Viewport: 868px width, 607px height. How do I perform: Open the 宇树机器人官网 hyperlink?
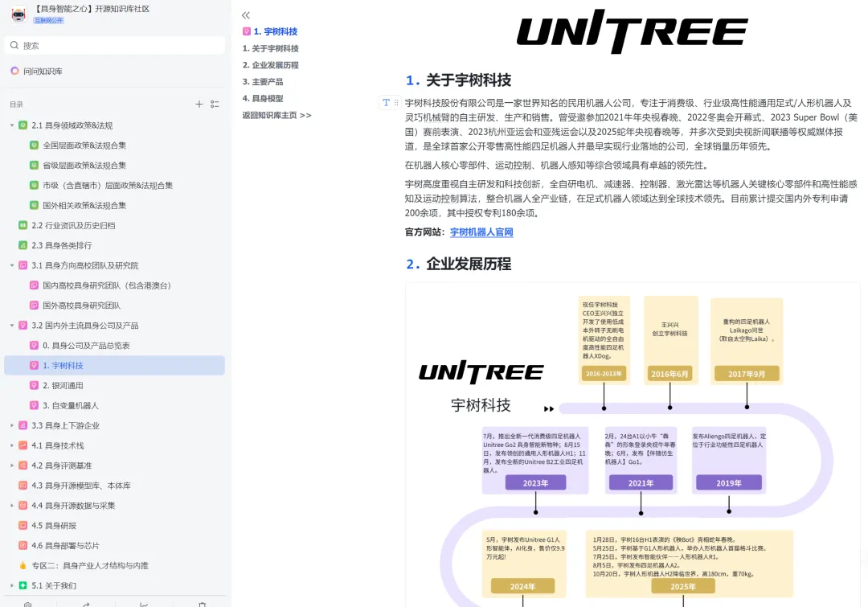(x=481, y=232)
